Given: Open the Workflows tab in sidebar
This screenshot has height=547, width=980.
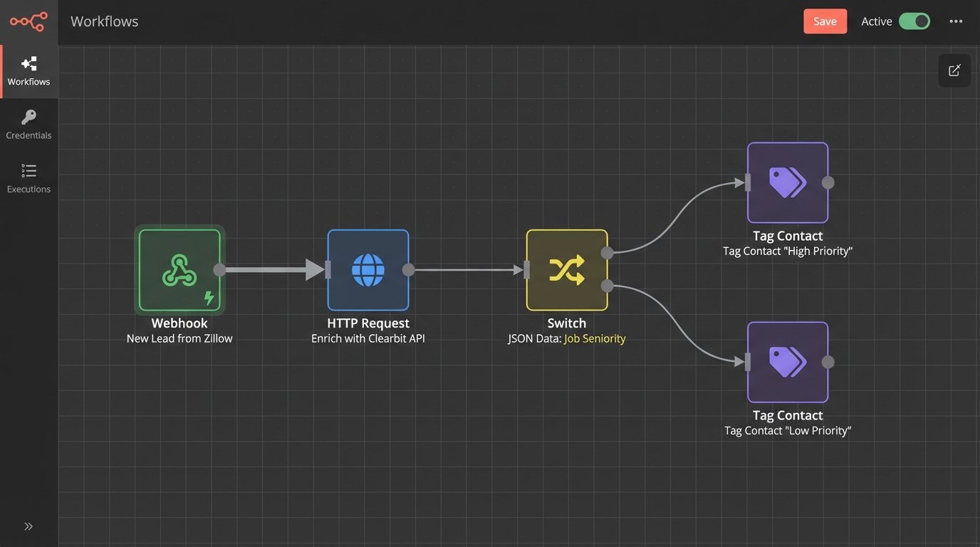Looking at the screenshot, I should point(28,71).
